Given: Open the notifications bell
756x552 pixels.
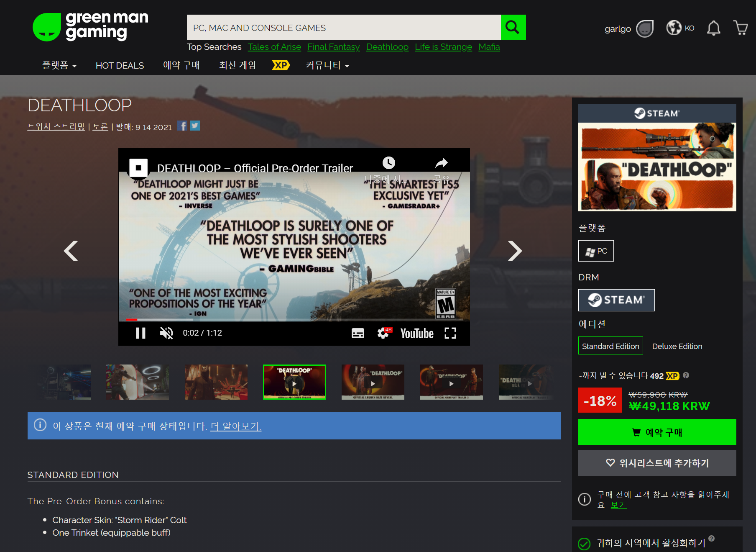Looking at the screenshot, I should click(x=713, y=28).
